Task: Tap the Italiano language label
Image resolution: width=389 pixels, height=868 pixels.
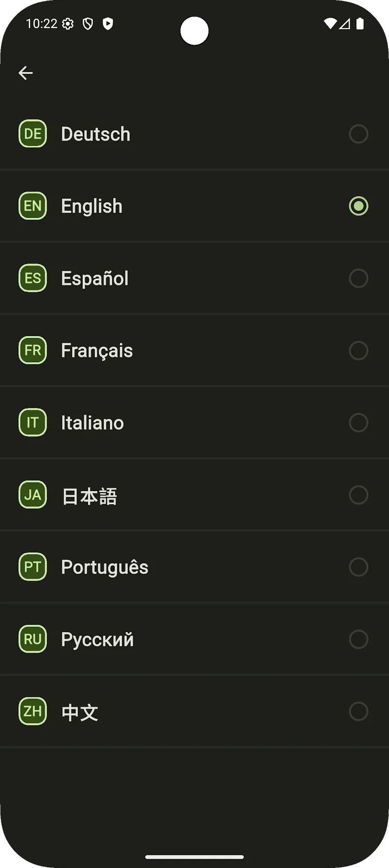Action: (x=92, y=423)
